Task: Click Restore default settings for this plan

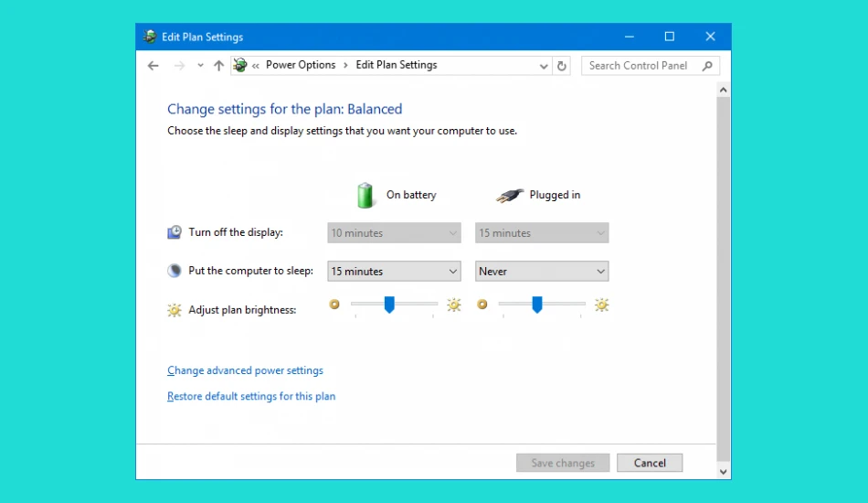Action: click(x=251, y=396)
